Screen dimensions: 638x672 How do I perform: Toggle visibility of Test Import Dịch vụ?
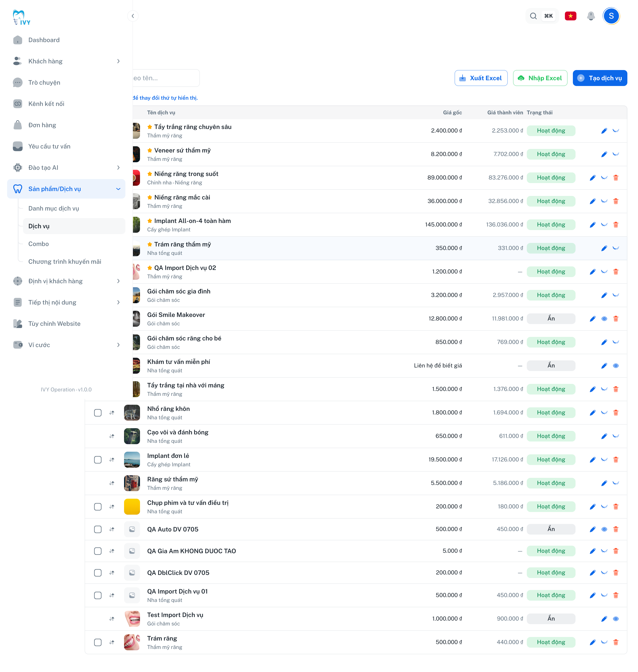pos(616,619)
